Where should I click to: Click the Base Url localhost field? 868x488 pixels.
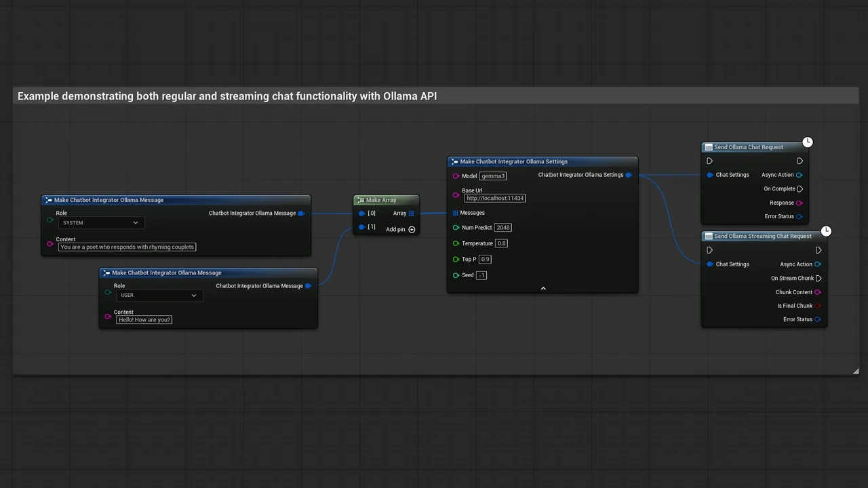tap(495, 199)
